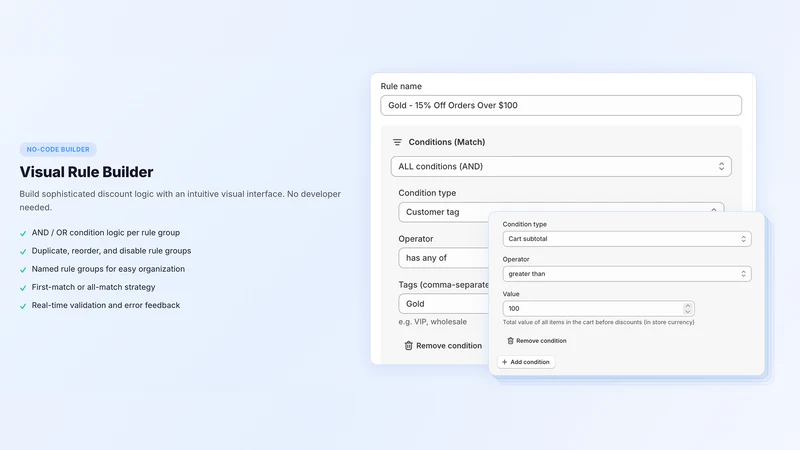Click the checkmark beside Duplicate, reorder, and disable
800x450 pixels.
[x=23, y=252]
